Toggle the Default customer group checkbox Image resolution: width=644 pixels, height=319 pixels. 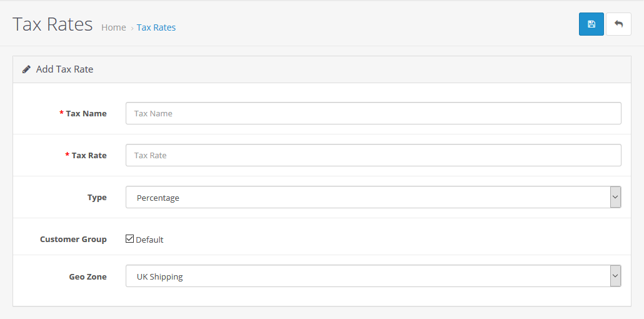click(130, 239)
